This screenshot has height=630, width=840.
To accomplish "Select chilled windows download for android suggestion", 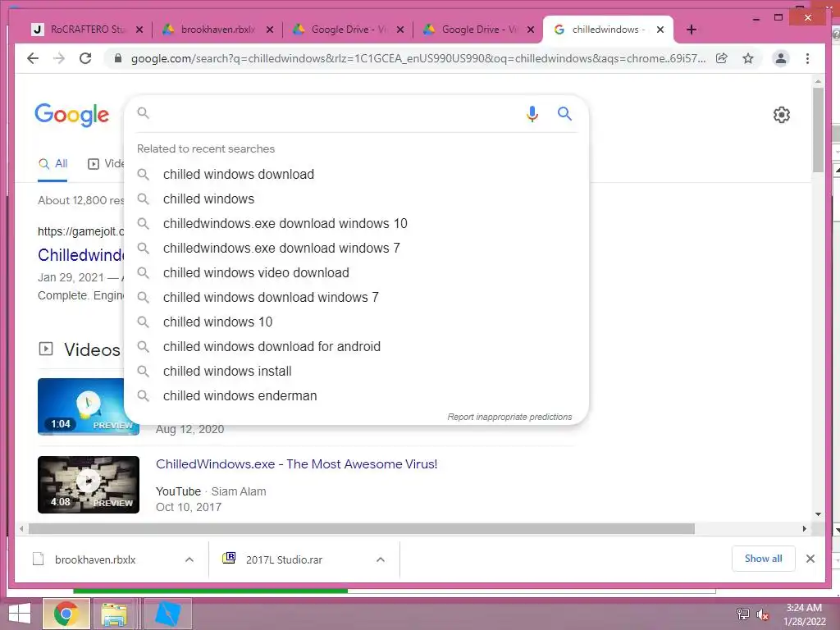I will [x=356, y=347].
